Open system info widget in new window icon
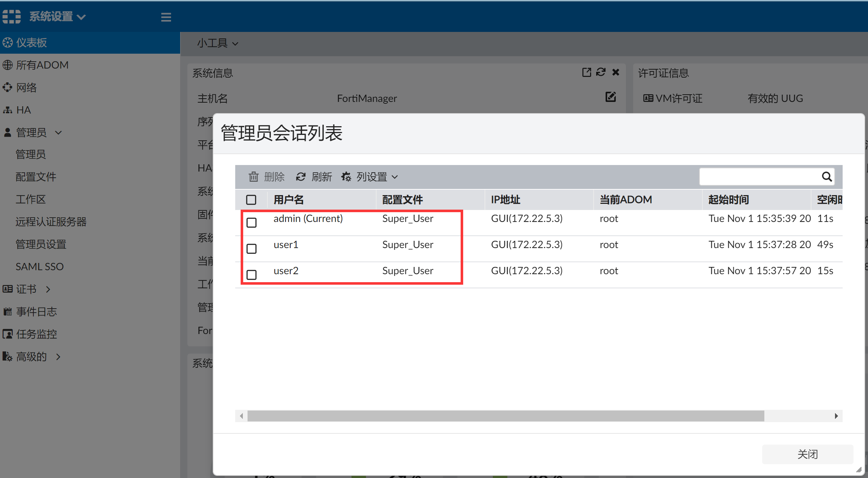868x478 pixels. click(586, 72)
